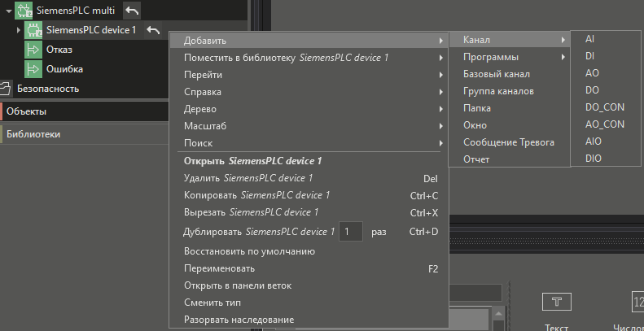Choose Восстановить по умолчанию

tap(309, 251)
